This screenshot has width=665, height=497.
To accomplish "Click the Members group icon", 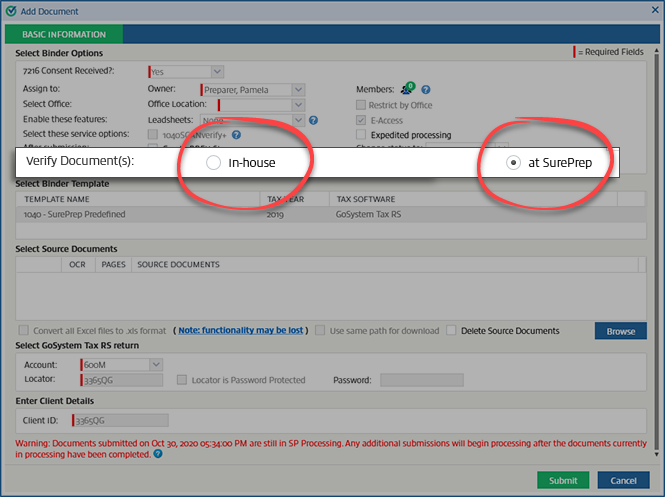I will point(407,89).
